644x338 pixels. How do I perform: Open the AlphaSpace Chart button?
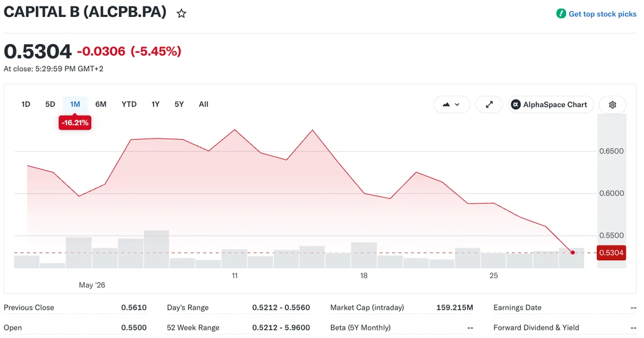coord(550,104)
